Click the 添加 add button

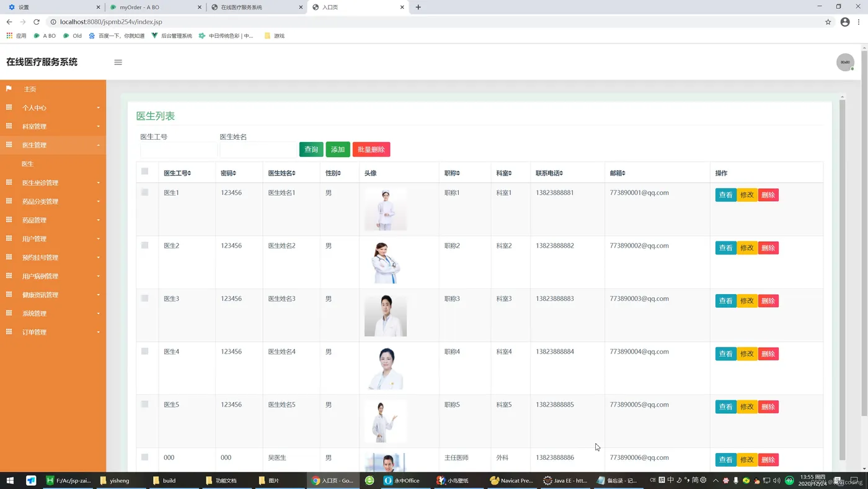pos(338,150)
